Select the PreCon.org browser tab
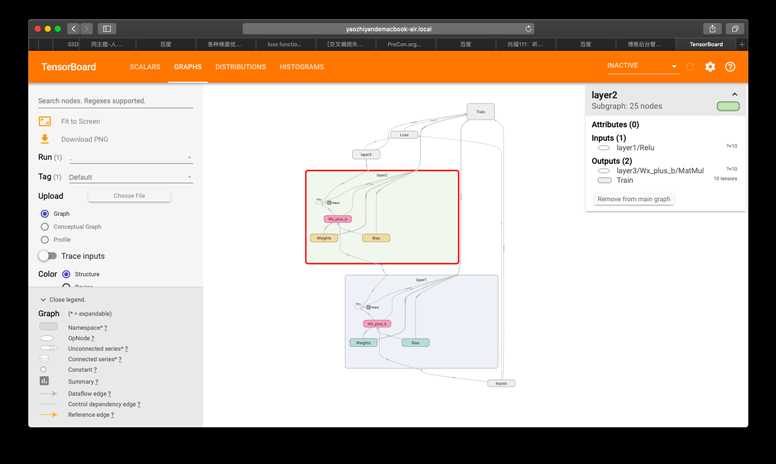Image resolution: width=776 pixels, height=464 pixels. pyautogui.click(x=404, y=45)
